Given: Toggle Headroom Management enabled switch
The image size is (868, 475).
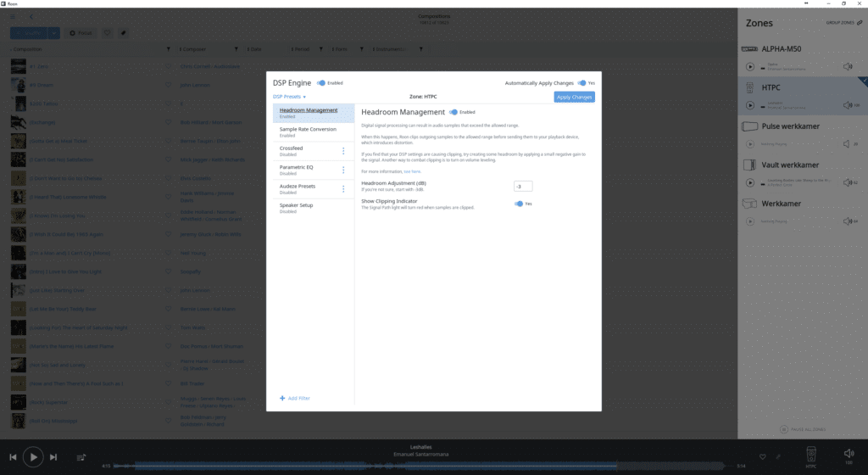Looking at the screenshot, I should (x=453, y=112).
